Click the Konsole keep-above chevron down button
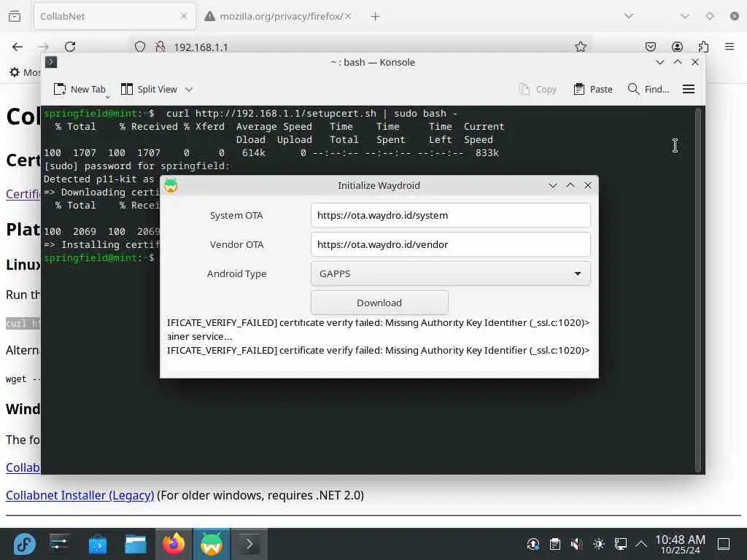 click(659, 63)
